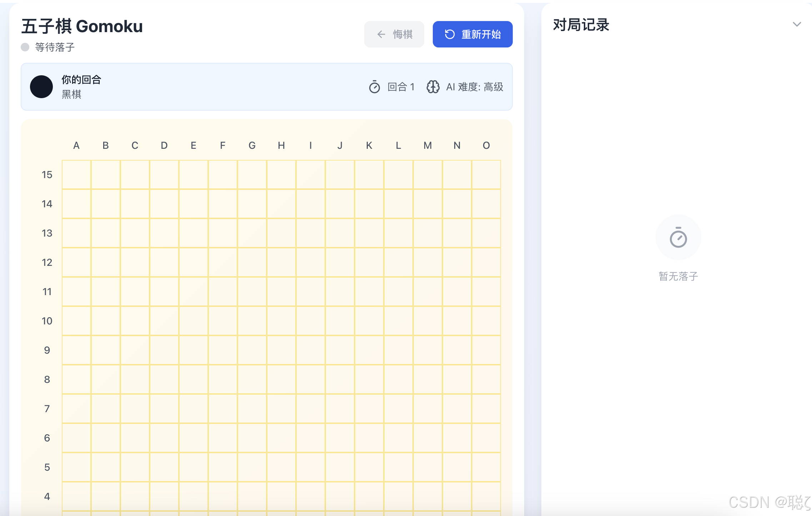The width and height of the screenshot is (812, 516).
Task: Click the large timer icon above 暂无落子
Action: coord(678,238)
